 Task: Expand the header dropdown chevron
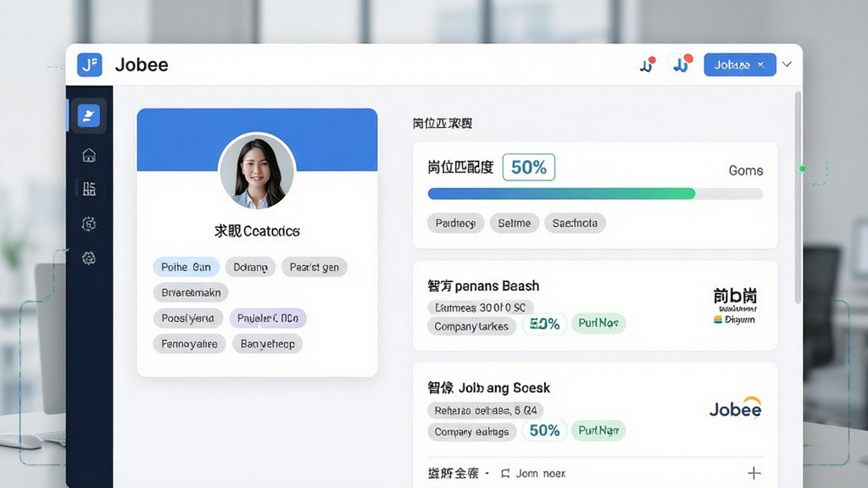(787, 64)
